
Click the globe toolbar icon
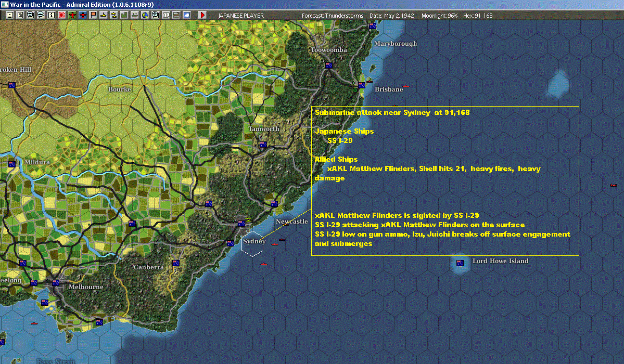click(145, 15)
